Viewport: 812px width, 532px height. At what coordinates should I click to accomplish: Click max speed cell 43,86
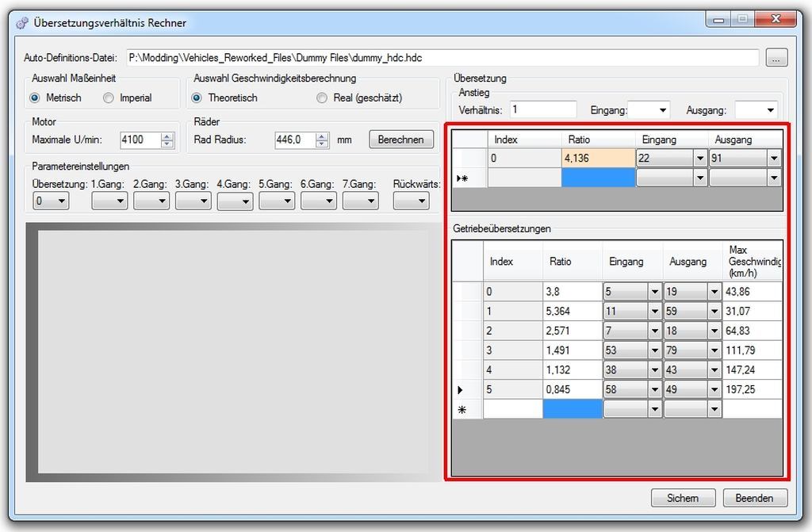coord(753,292)
